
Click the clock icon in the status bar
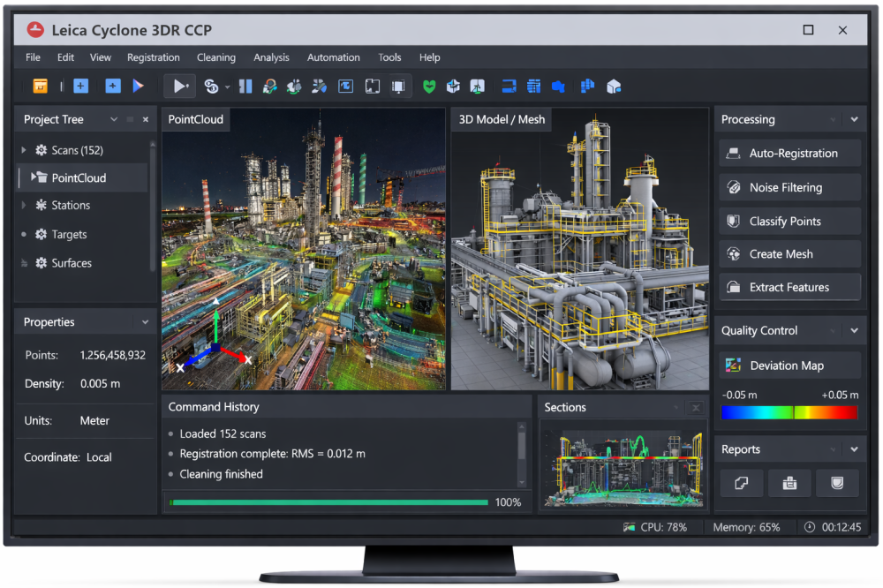(x=810, y=527)
